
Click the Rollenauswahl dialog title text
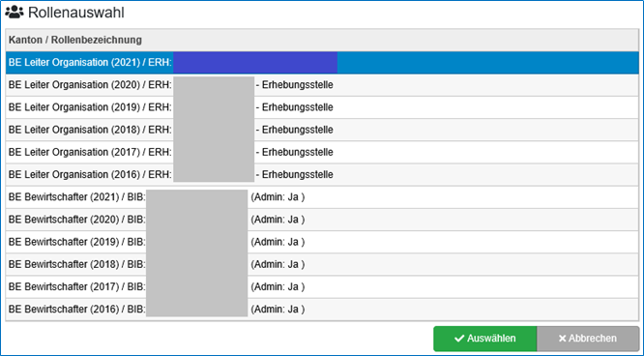(x=76, y=13)
